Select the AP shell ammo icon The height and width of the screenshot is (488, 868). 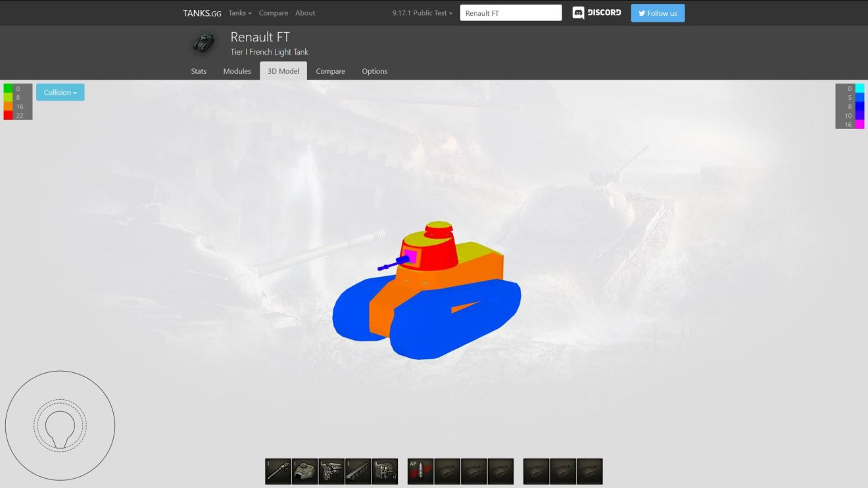tap(420, 472)
